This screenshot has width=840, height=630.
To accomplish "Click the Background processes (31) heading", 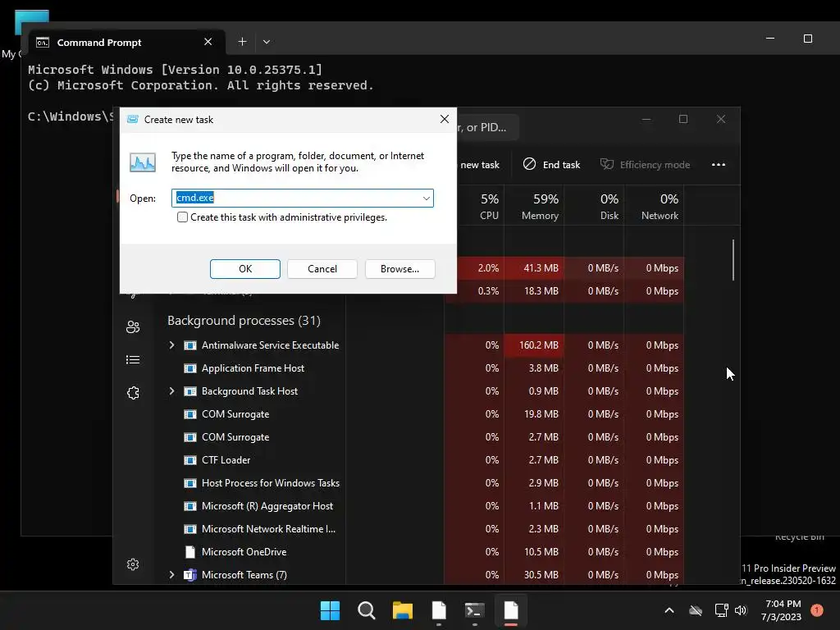I will [x=244, y=321].
